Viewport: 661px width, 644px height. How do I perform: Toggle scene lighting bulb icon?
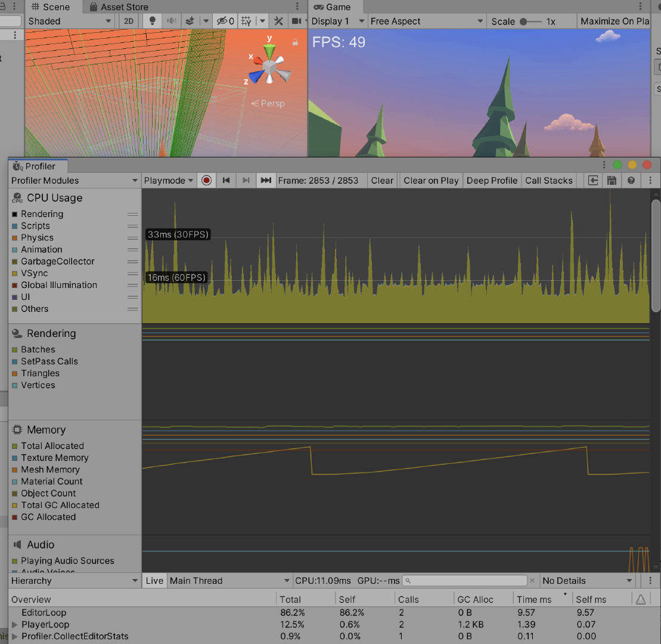click(153, 21)
